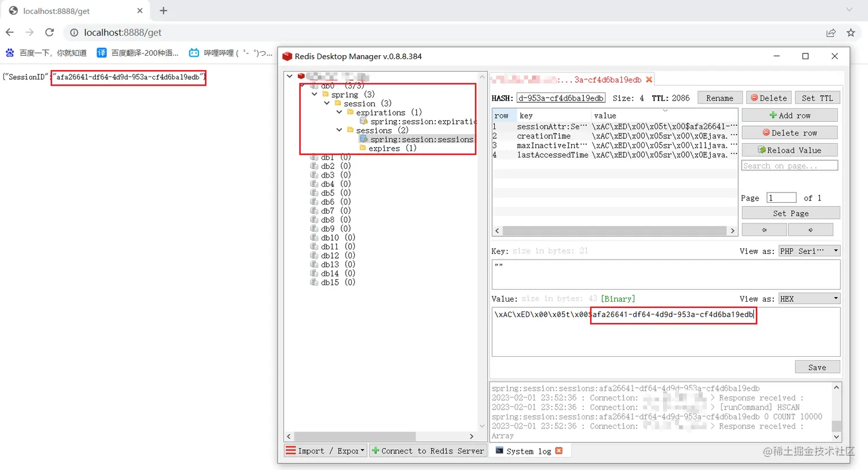
Task: Collapse the session (3) namespace
Action: pyautogui.click(x=327, y=103)
